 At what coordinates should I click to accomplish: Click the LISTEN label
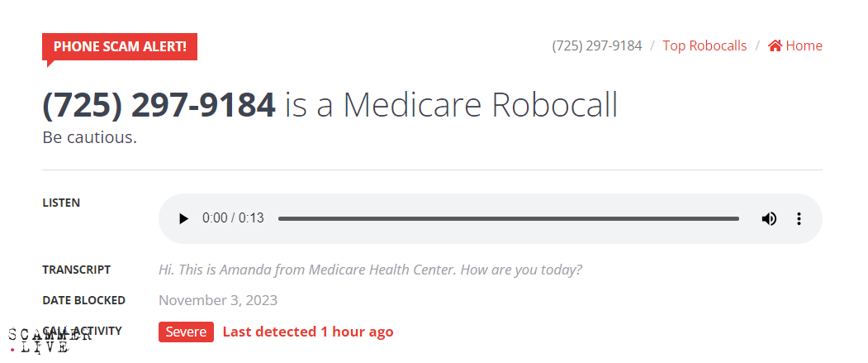tap(61, 203)
